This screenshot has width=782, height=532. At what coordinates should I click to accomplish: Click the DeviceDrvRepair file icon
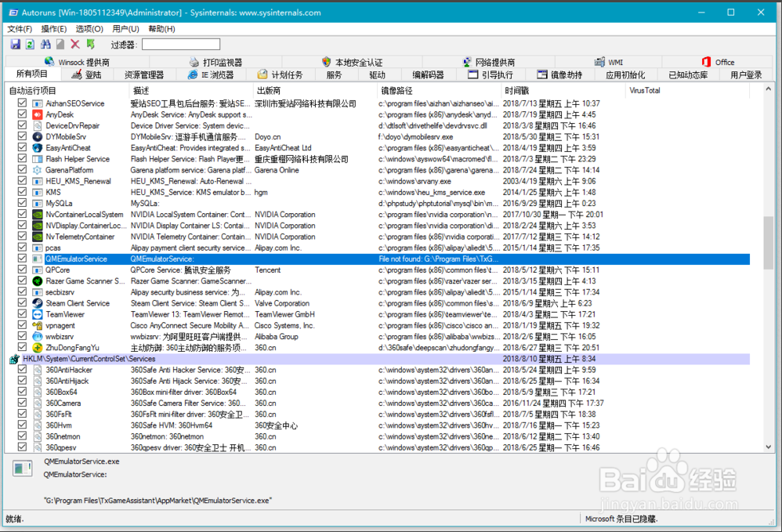38,125
